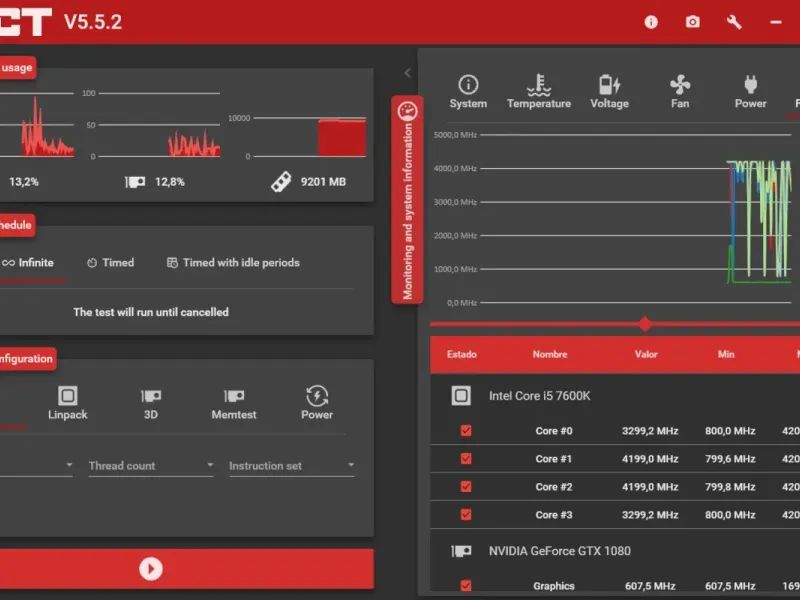Choose Timed with idle periods schedule
Screen dimensions: 800x600
pyautogui.click(x=233, y=263)
